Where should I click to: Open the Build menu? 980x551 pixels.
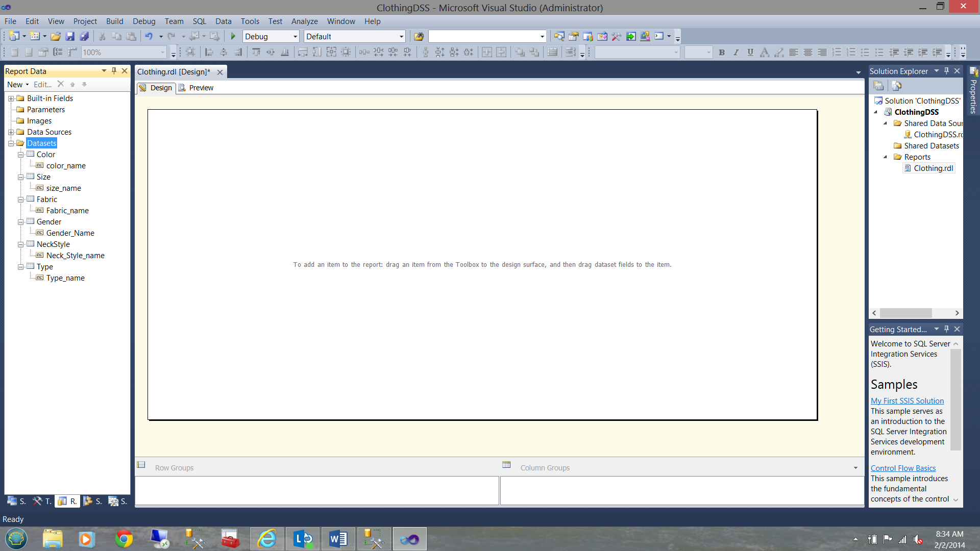[114, 21]
